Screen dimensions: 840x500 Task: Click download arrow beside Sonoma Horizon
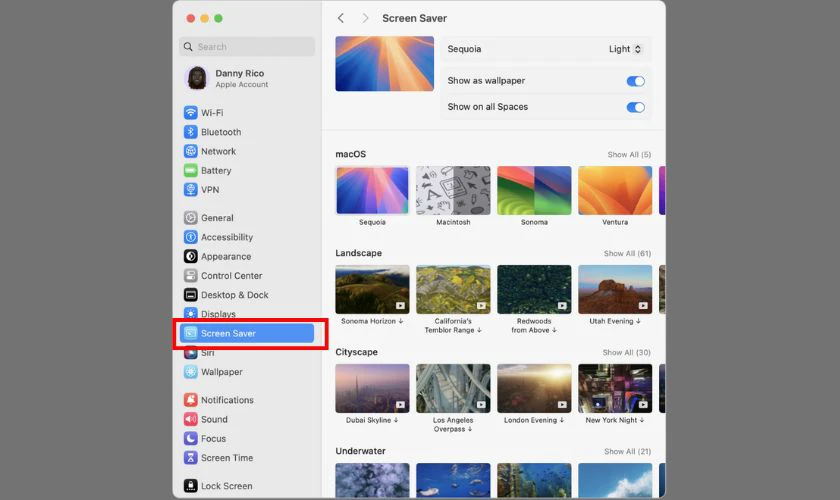[x=401, y=321]
